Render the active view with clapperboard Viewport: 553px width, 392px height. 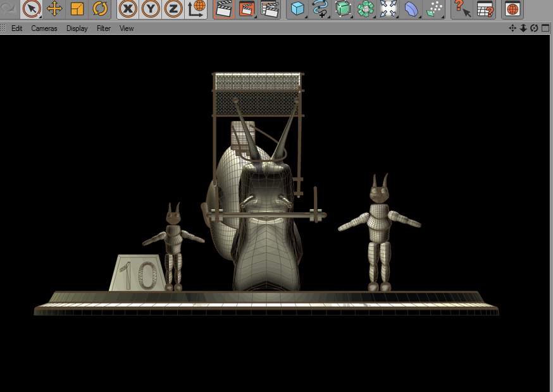[x=224, y=9]
